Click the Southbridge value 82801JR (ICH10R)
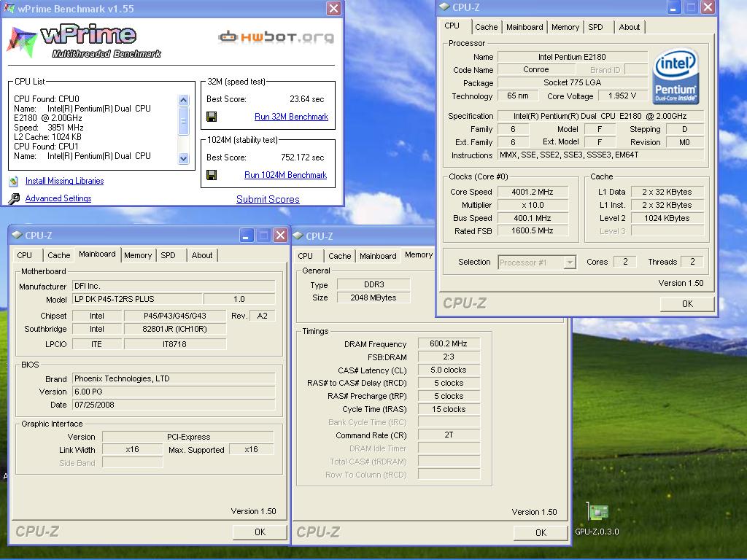 click(175, 329)
